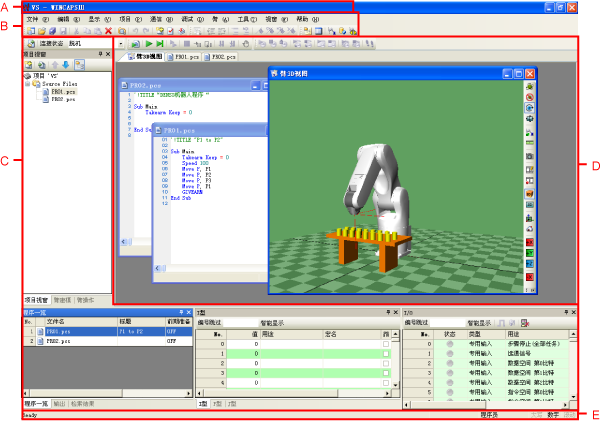Open the 调试 (Debug) menu
This screenshot has height=423, width=600.
[x=187, y=20]
